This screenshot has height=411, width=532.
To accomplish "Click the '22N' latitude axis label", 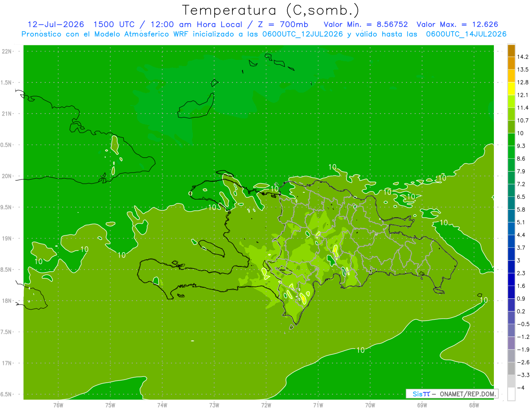I will point(7,51).
